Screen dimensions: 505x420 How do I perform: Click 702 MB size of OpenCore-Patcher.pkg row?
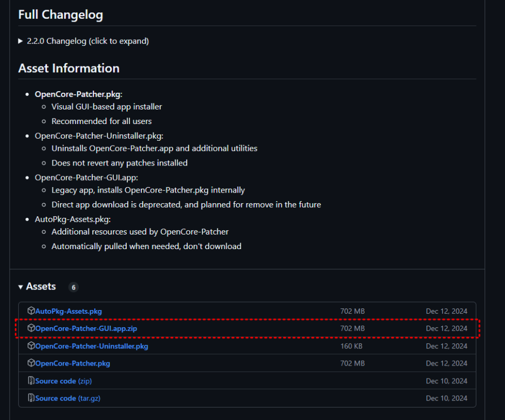pyautogui.click(x=352, y=363)
